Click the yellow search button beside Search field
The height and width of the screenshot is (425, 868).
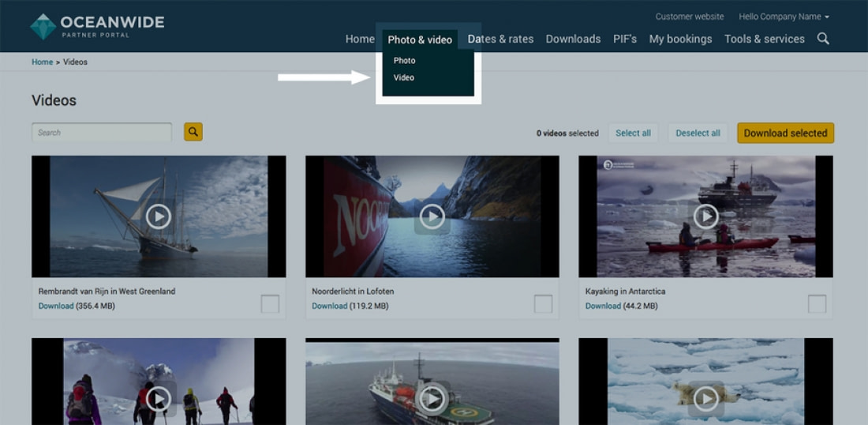coord(193,132)
